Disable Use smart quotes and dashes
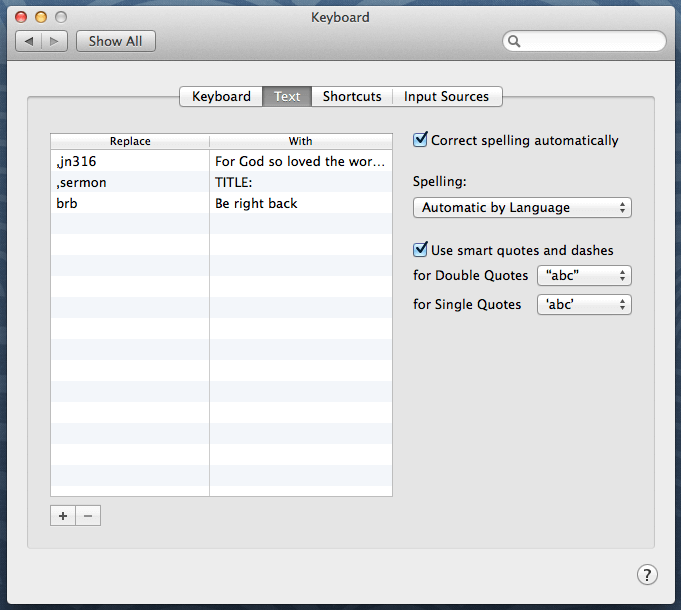This screenshot has height=610, width=681. (x=421, y=250)
